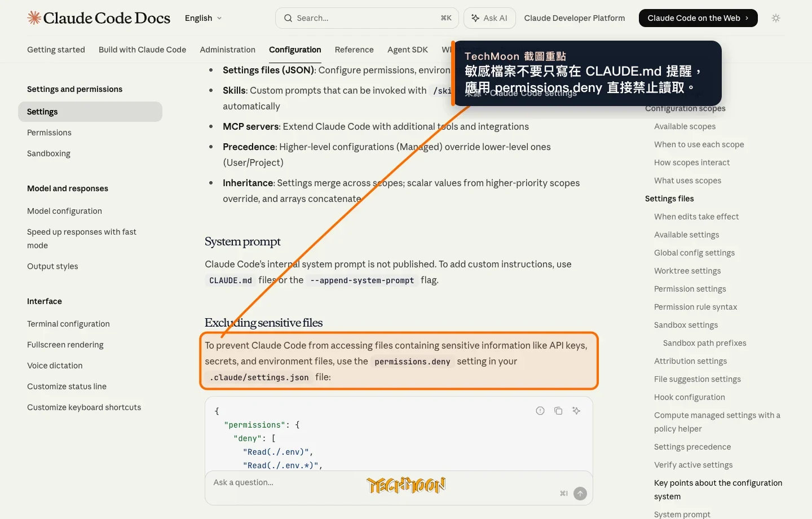Click Claude Code on the Web button

(698, 18)
